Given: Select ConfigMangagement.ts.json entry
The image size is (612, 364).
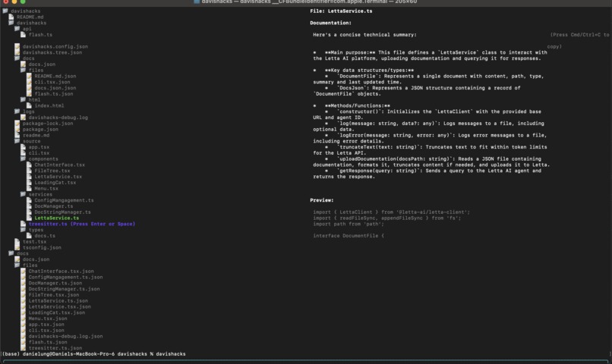Looking at the screenshot, I should coord(65,277).
